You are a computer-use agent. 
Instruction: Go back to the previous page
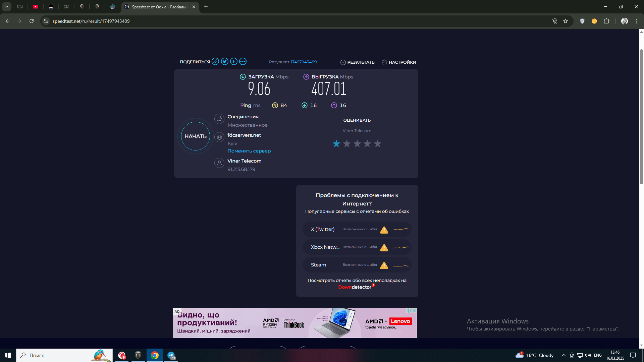pos(7,21)
